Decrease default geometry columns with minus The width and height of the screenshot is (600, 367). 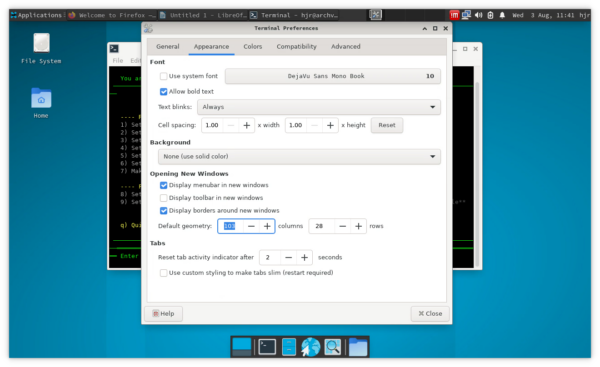click(x=251, y=226)
